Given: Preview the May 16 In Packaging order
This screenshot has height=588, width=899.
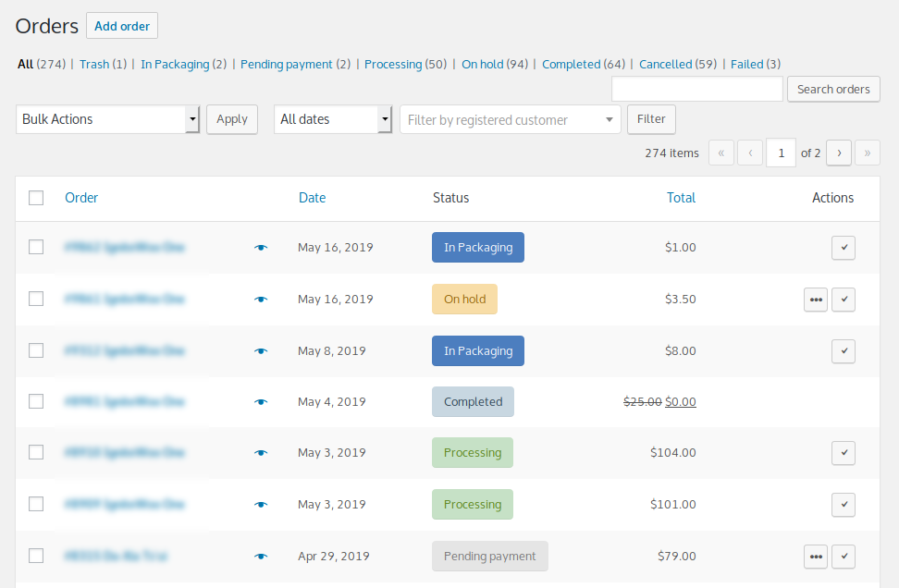Looking at the screenshot, I should click(261, 248).
